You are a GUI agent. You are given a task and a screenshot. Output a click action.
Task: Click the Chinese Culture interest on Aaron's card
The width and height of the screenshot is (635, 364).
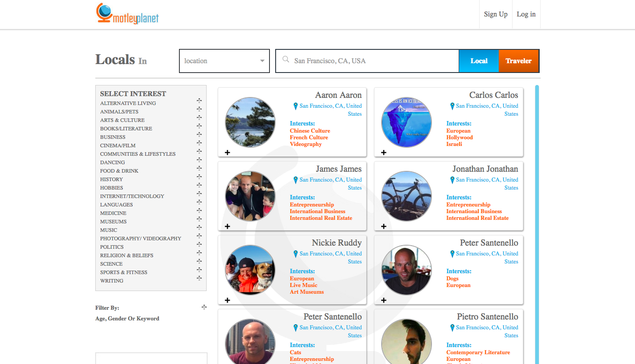pyautogui.click(x=310, y=131)
